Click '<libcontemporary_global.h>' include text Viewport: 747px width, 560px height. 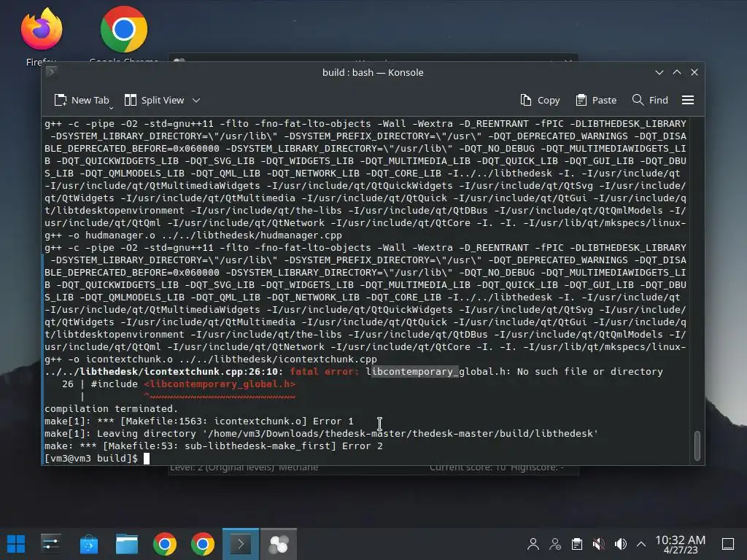[220, 384]
